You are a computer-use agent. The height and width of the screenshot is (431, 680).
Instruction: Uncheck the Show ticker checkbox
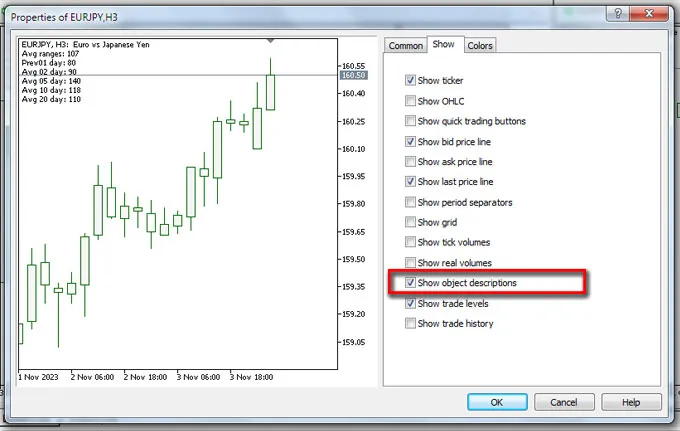pos(411,81)
